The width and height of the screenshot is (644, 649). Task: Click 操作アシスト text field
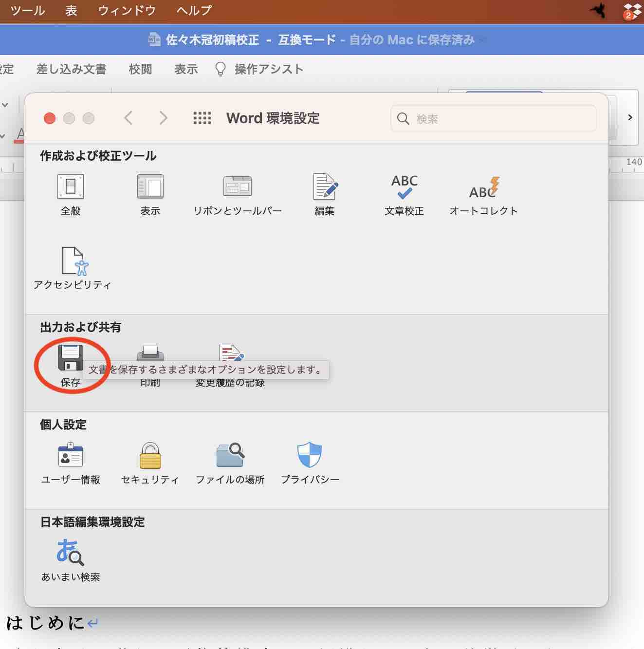tap(269, 69)
